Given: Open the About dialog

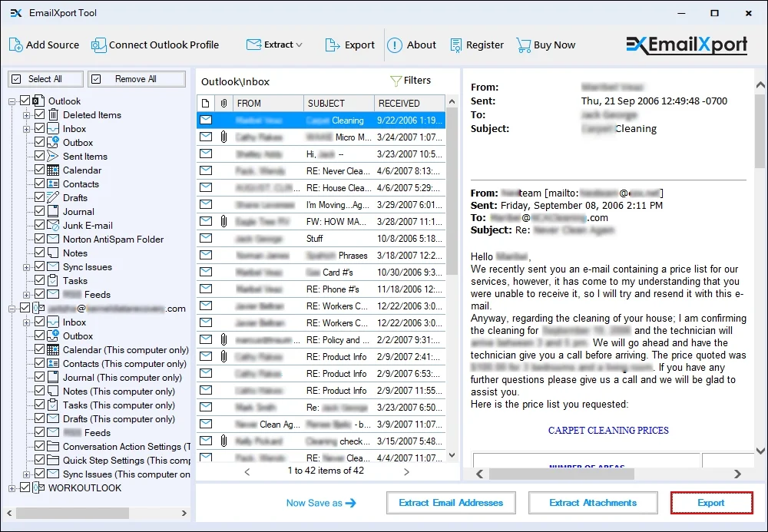Looking at the screenshot, I should (394, 45).
